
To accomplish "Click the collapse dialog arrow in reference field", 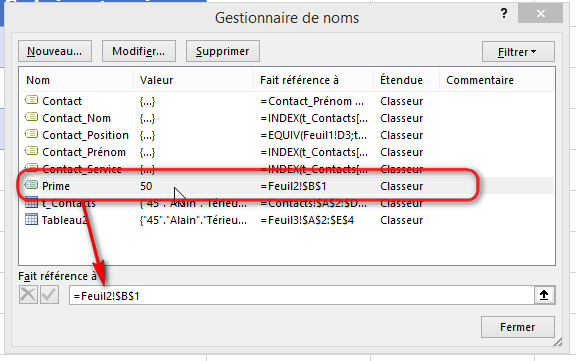I will 544,295.
